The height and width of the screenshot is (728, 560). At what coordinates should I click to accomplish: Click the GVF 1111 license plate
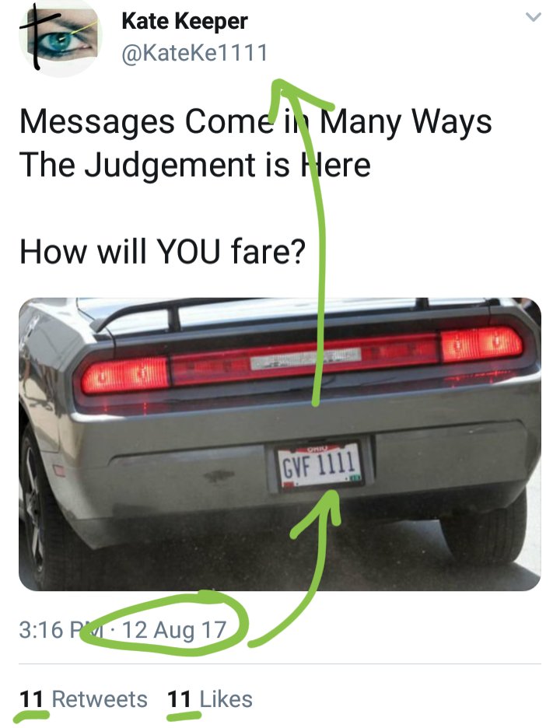320,466
